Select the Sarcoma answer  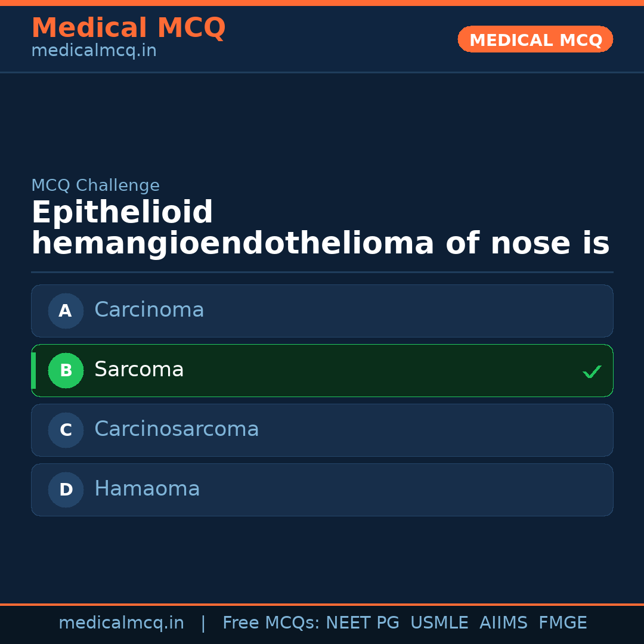tap(139, 370)
